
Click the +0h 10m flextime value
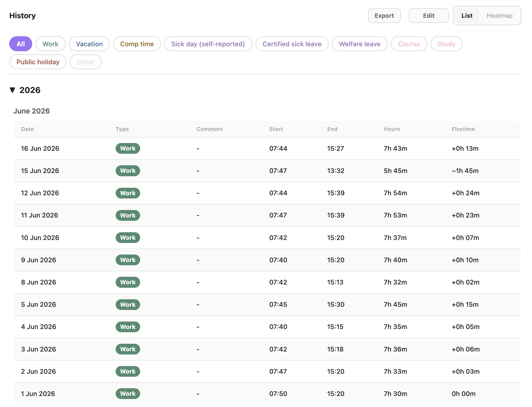click(465, 260)
